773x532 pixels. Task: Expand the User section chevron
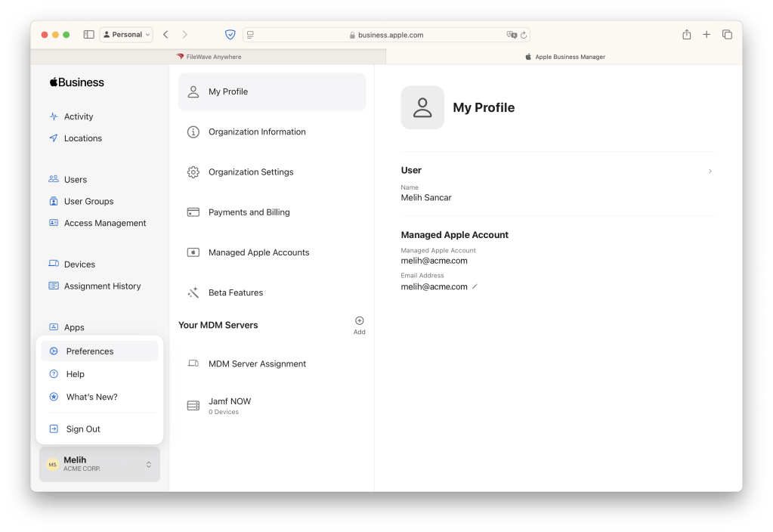710,172
